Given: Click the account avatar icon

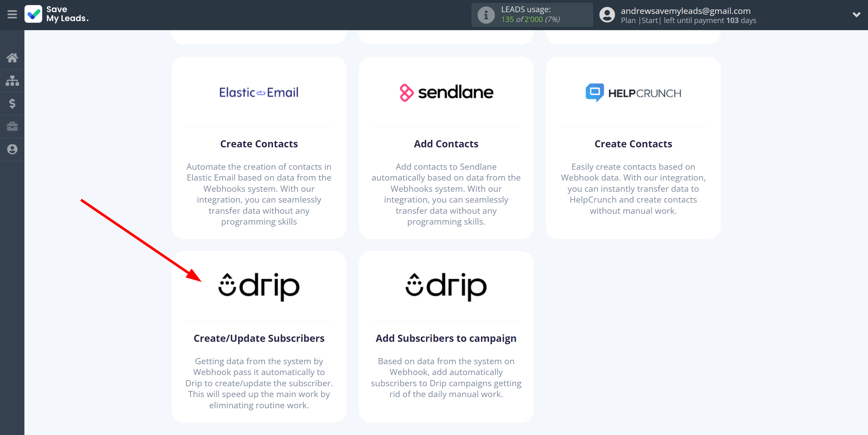Looking at the screenshot, I should pos(607,15).
